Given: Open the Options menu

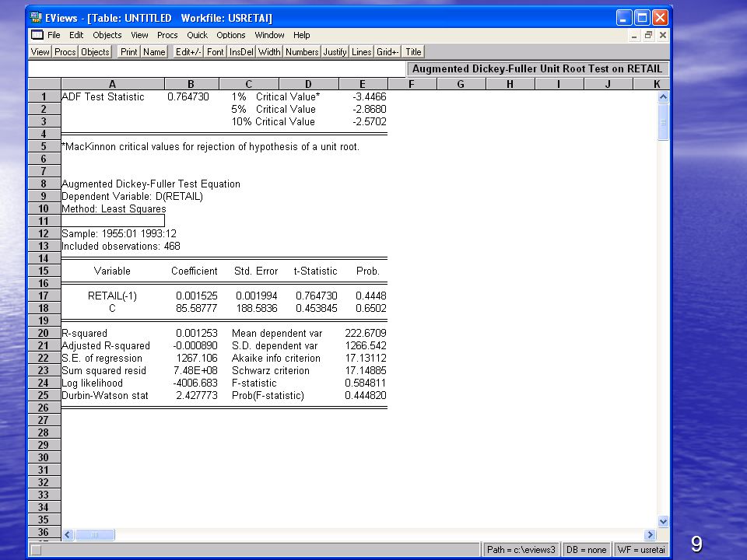Looking at the screenshot, I should [231, 35].
